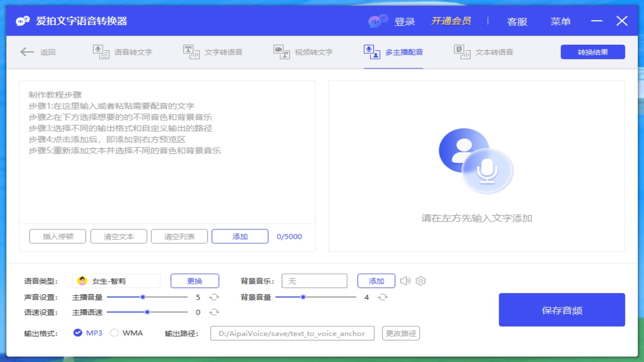Screen dimensions: 644x362
Task: Select the MP3 output format
Action: [x=78, y=333]
